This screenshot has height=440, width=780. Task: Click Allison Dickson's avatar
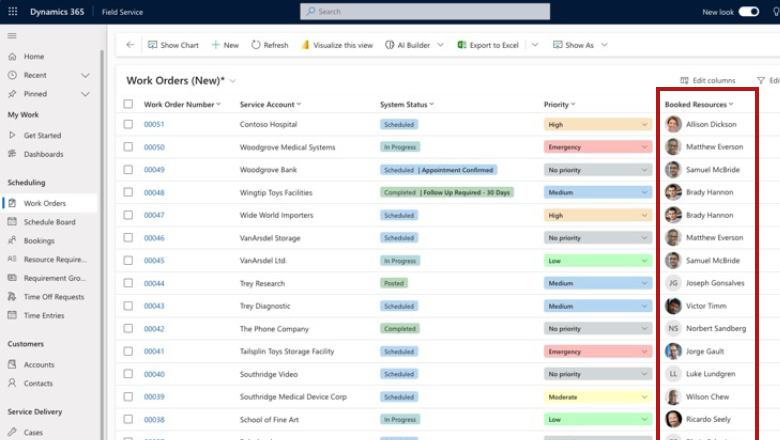point(674,124)
